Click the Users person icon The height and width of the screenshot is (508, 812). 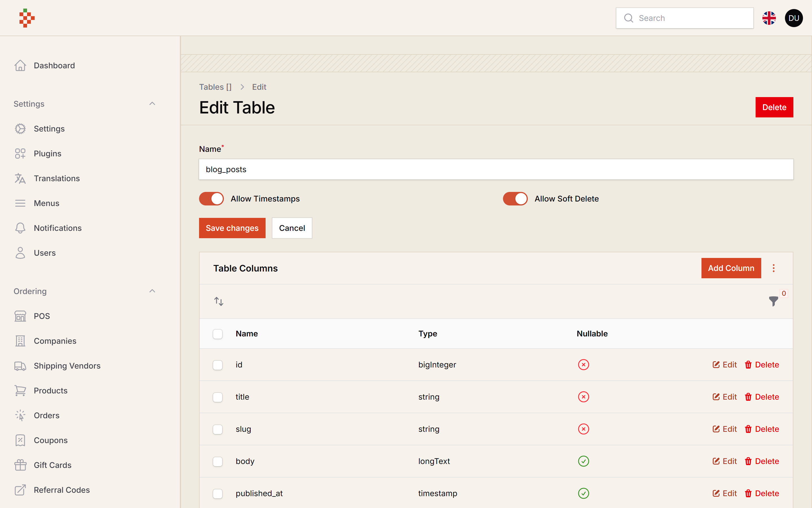[x=20, y=253]
